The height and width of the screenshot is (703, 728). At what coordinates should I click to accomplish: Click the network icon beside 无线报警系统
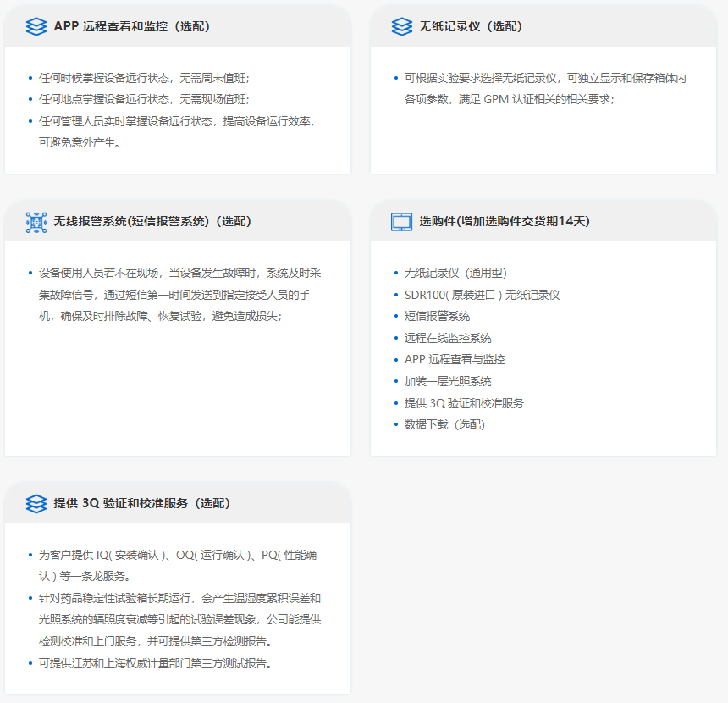pos(36,222)
